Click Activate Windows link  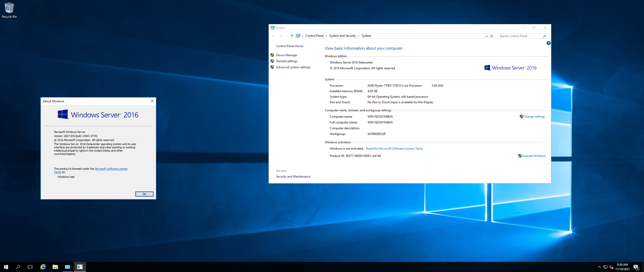point(534,156)
